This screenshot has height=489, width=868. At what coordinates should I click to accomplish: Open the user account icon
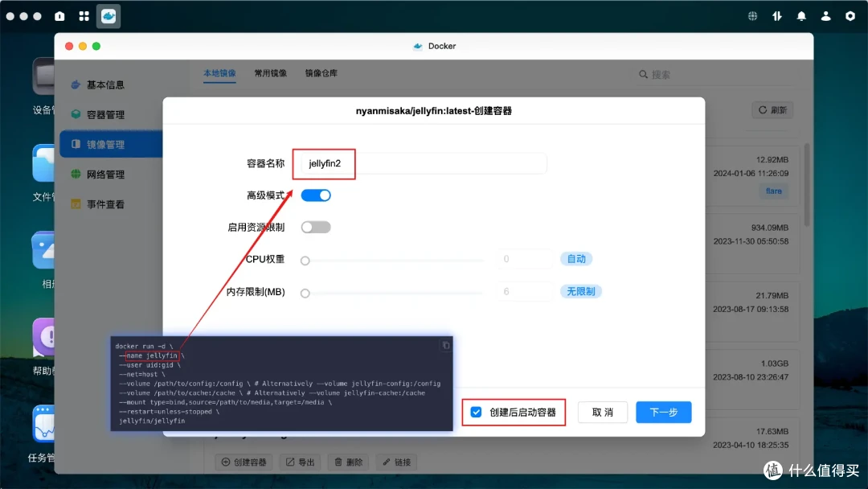(x=825, y=16)
